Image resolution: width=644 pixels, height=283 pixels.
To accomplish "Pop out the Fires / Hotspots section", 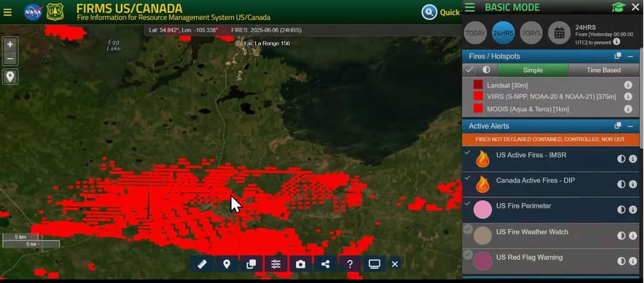I will (618, 56).
